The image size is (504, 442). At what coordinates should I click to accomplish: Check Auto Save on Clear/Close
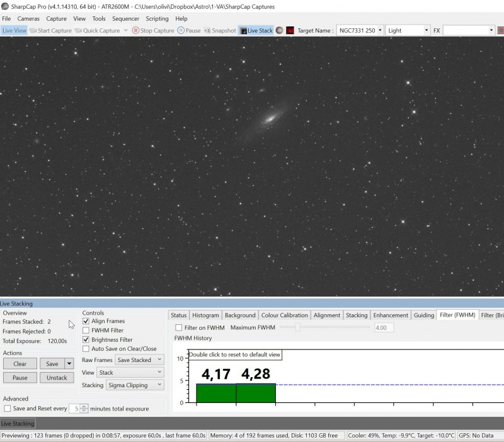coord(86,349)
